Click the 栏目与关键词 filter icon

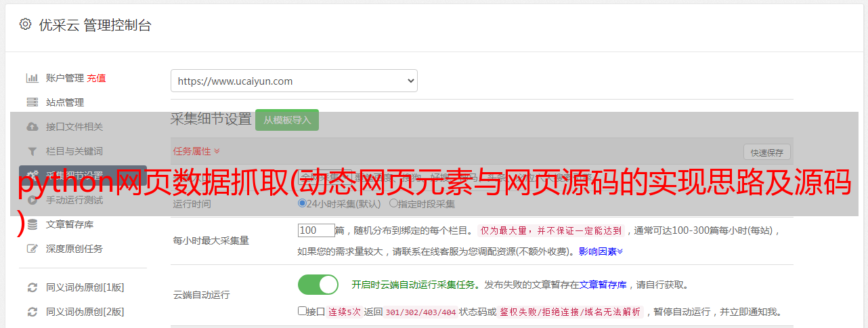32,151
